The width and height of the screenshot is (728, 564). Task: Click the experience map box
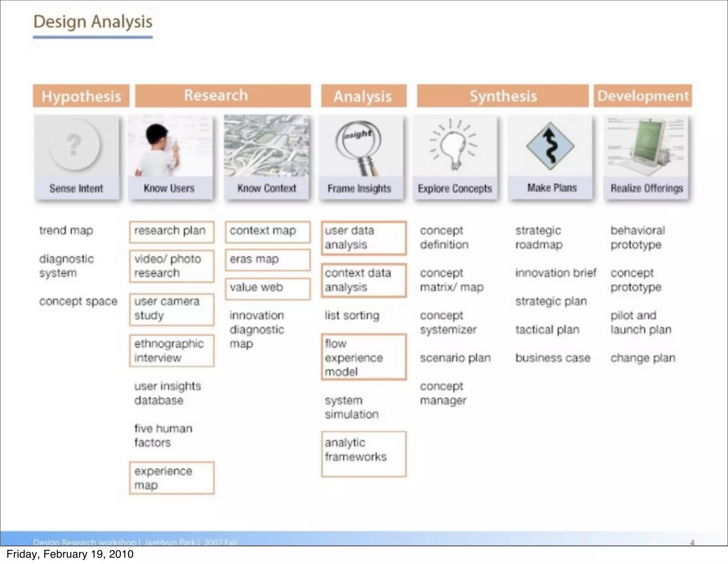coord(172,478)
